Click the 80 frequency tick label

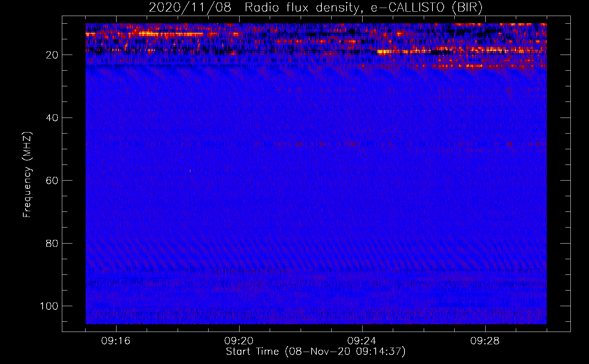(52, 243)
